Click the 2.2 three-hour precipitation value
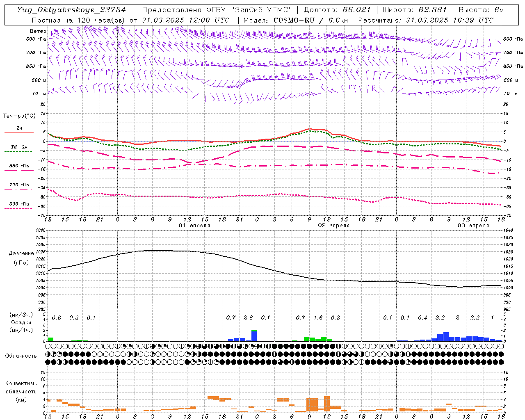The width and height of the screenshot is (525, 420). click(475, 318)
